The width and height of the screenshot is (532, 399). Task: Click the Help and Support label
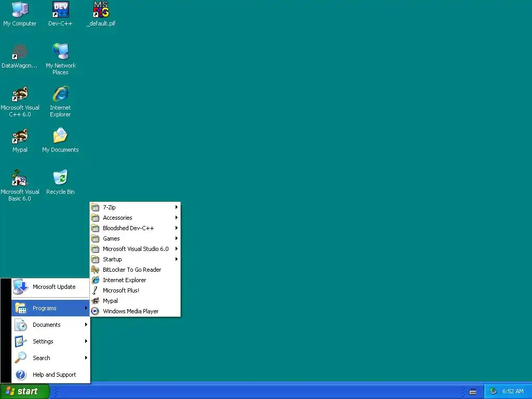(x=54, y=375)
